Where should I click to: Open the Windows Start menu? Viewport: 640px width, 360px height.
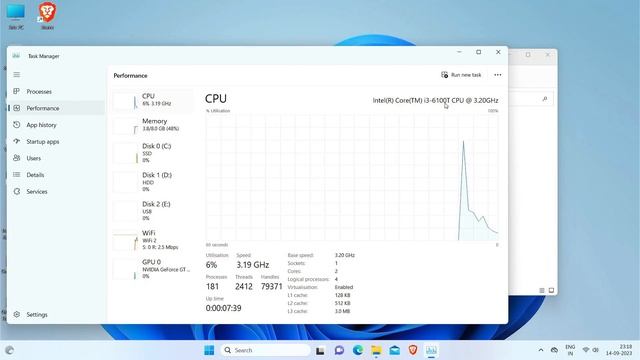pyautogui.click(x=209, y=350)
